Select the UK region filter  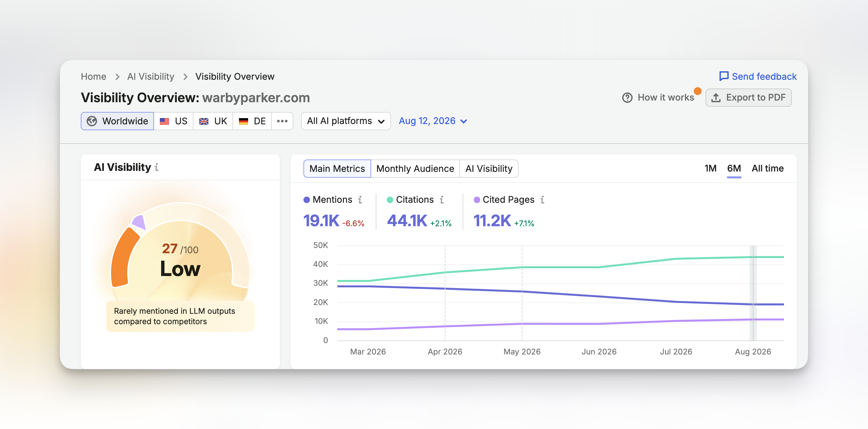click(x=213, y=121)
